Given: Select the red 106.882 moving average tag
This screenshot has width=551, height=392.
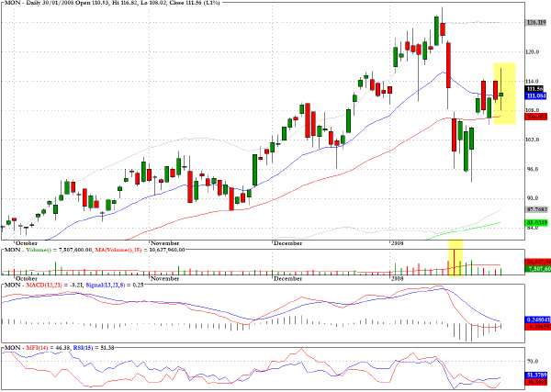Looking at the screenshot, I should pos(536,117).
